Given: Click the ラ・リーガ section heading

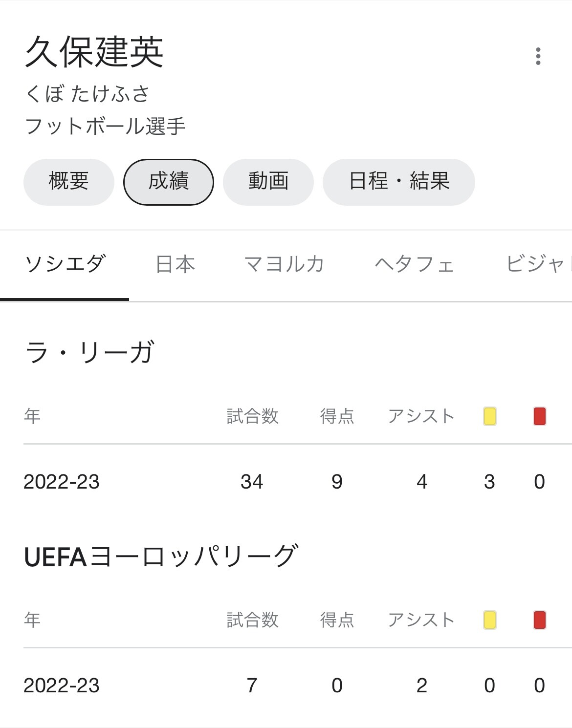Looking at the screenshot, I should point(89,352).
